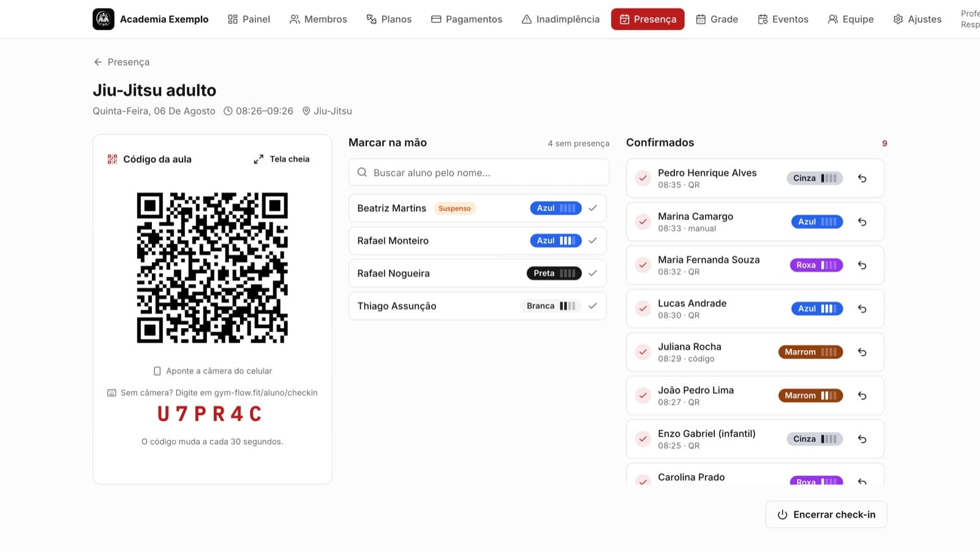980x552 pixels.
Task: Mark Thiago Assunção present with checkmark
Action: point(593,306)
